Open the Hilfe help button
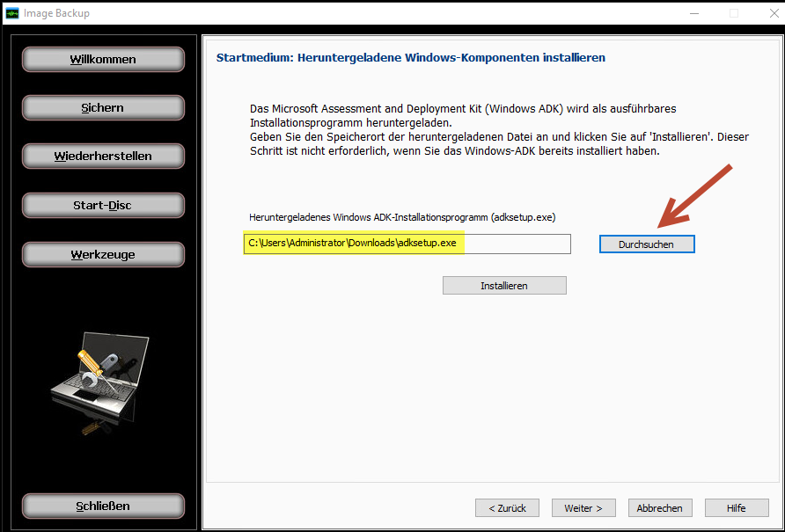Viewport: 785px width, 532px height. coord(737,508)
